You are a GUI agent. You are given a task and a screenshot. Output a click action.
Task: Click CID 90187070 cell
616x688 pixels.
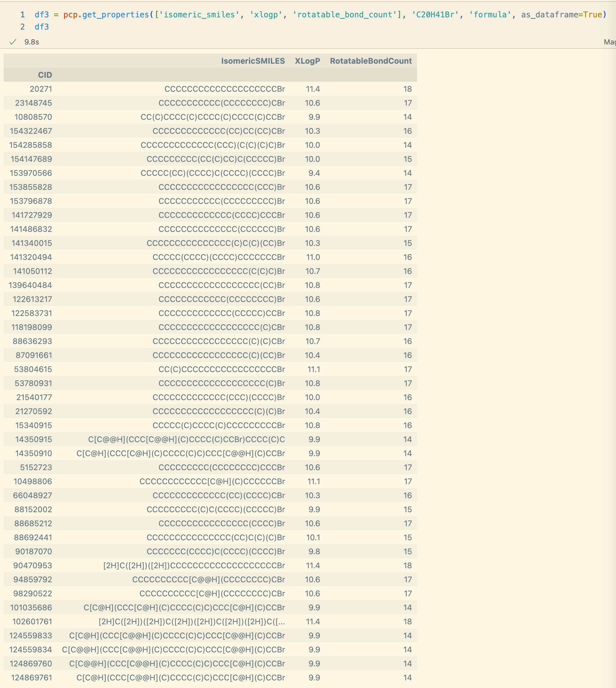[x=34, y=551]
